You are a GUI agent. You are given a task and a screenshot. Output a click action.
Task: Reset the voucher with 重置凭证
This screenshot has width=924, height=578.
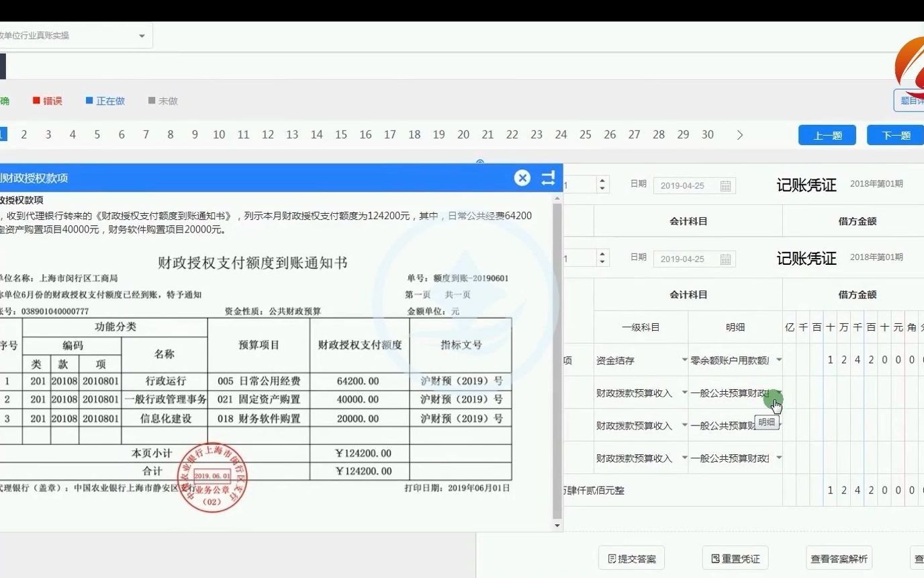pyautogui.click(x=735, y=559)
